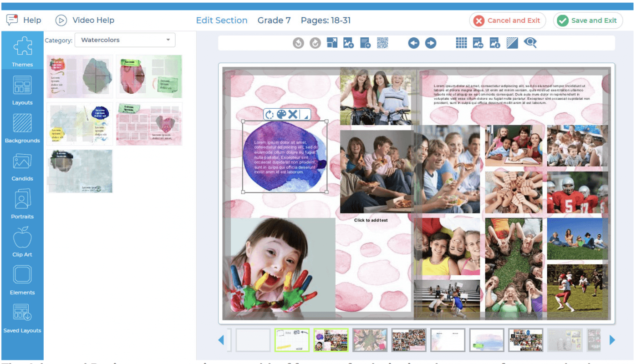
Task: Toggle the grid display icon
Action: [x=461, y=43]
